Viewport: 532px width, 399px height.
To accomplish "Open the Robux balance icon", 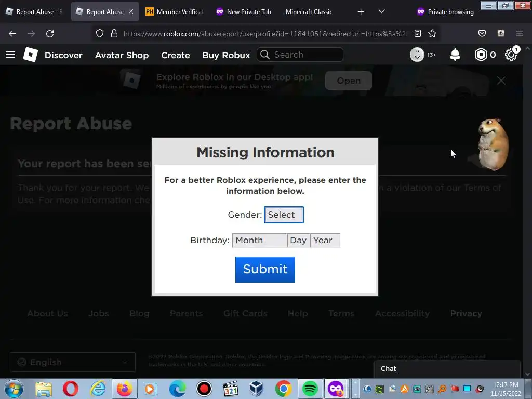I will (481, 55).
